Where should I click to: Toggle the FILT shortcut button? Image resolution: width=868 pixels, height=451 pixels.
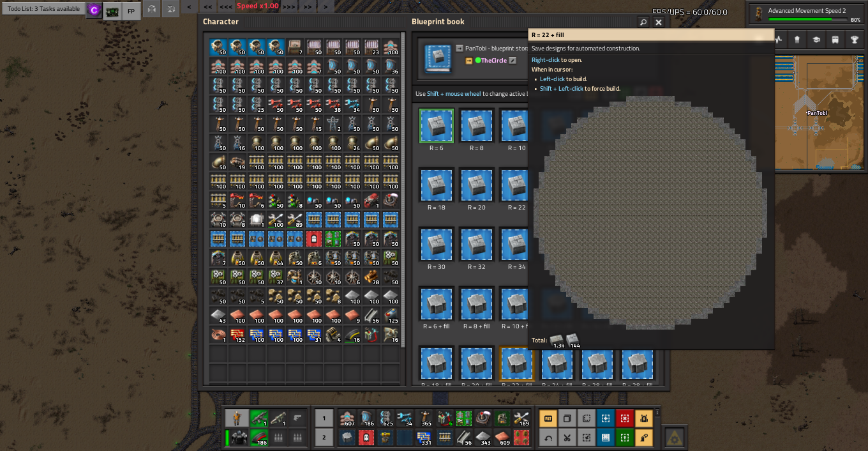(548, 418)
